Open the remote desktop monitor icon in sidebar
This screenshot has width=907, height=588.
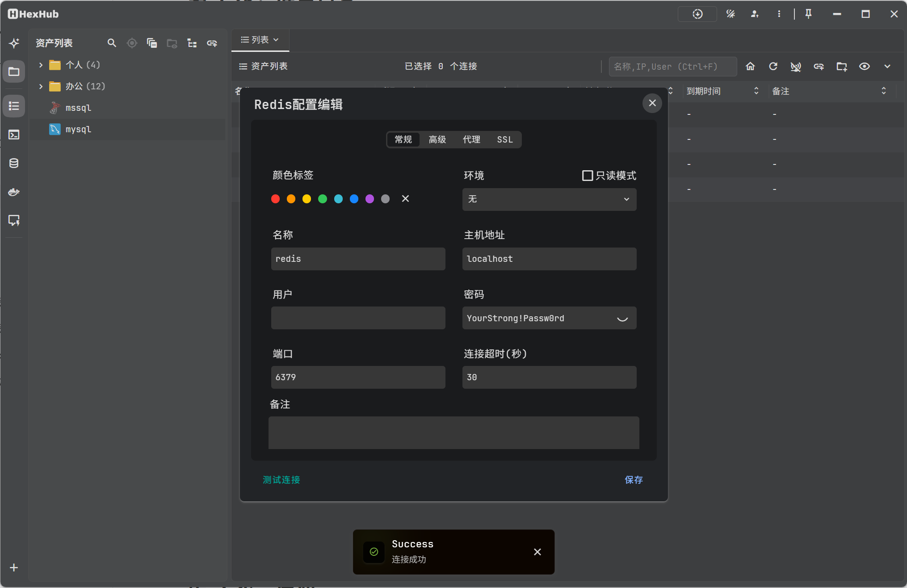(x=14, y=220)
